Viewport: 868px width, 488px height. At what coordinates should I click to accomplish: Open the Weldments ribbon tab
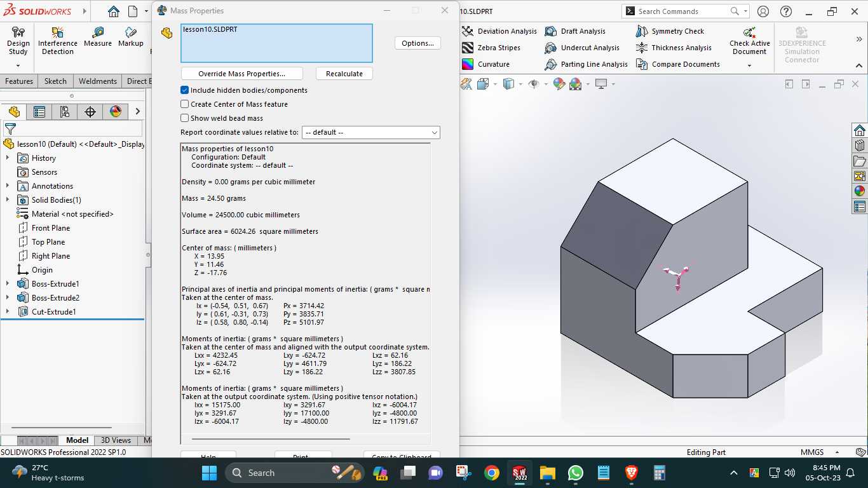click(x=97, y=81)
